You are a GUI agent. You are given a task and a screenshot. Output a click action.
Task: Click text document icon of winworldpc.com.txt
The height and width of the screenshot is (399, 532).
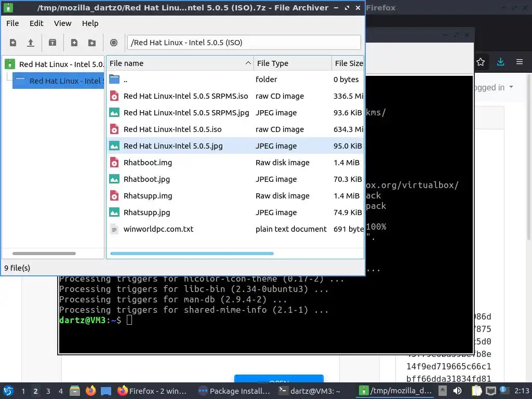(114, 229)
